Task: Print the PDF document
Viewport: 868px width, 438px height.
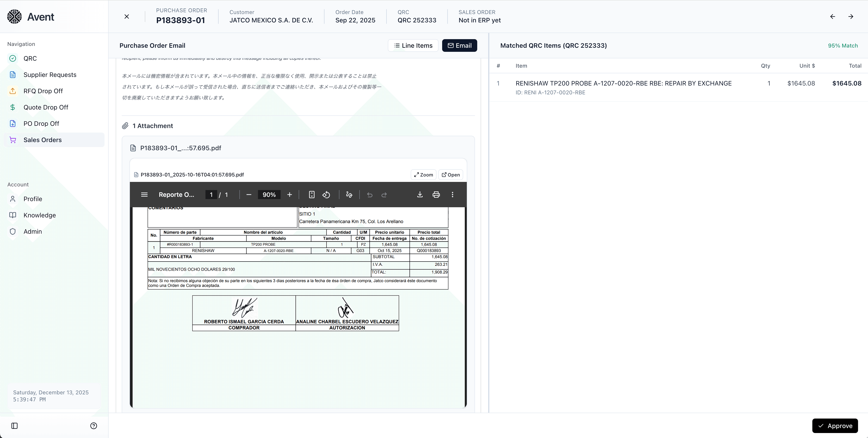Action: point(436,195)
